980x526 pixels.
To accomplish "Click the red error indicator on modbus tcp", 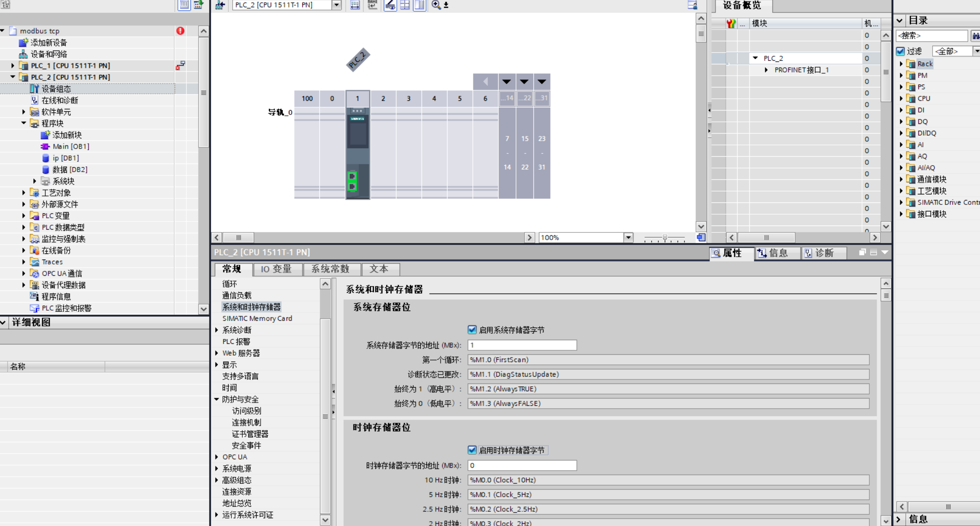I will (180, 31).
